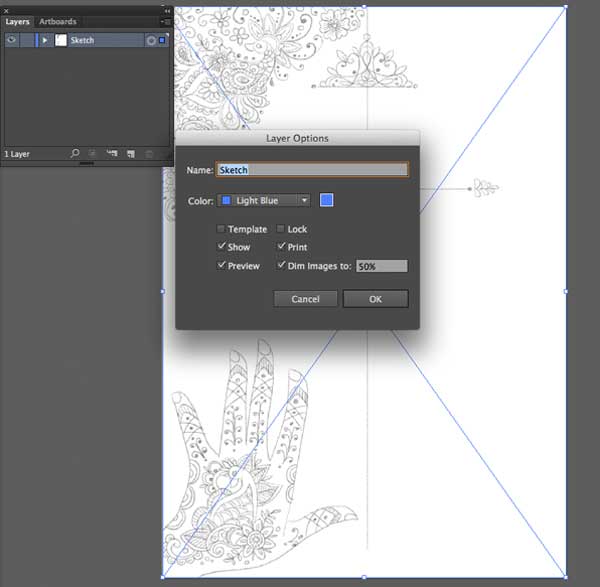
Task: Click the blue layer color swatch
Action: point(326,200)
